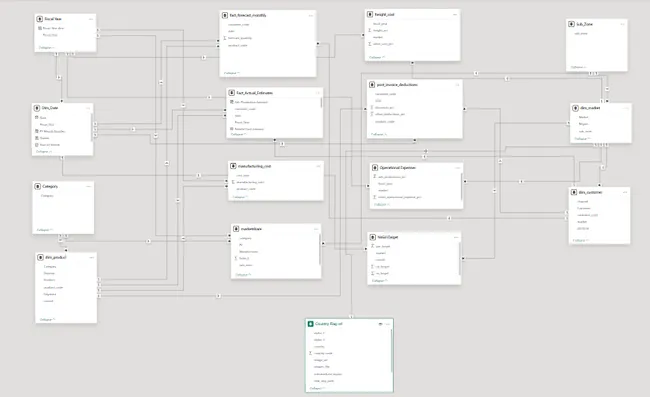Open more options on manufacturing_cost table

pos(318,166)
